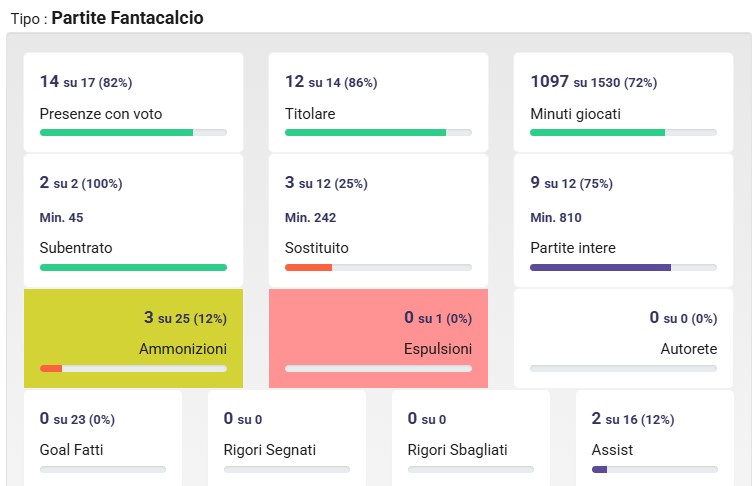This screenshot has height=486, width=754.
Task: Open the Partite intere card
Action: point(624,218)
